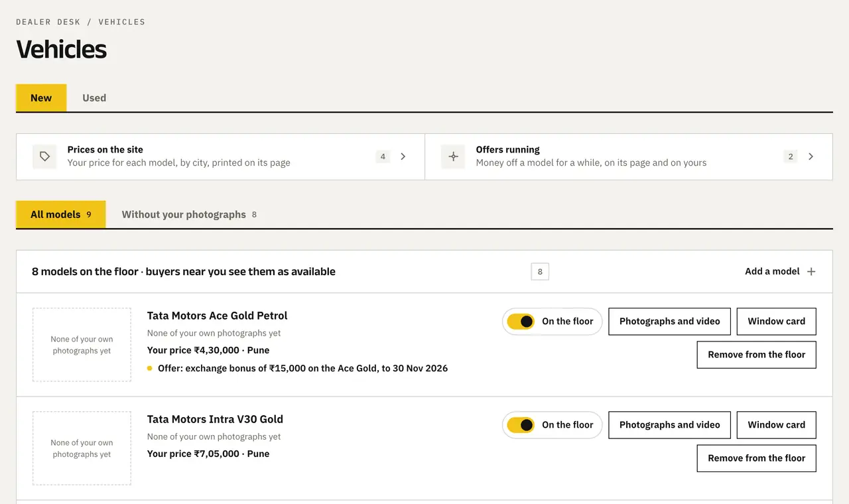The height and width of the screenshot is (504, 849).
Task: Remove Intra V30 Gold from the floor
Action: pos(756,458)
